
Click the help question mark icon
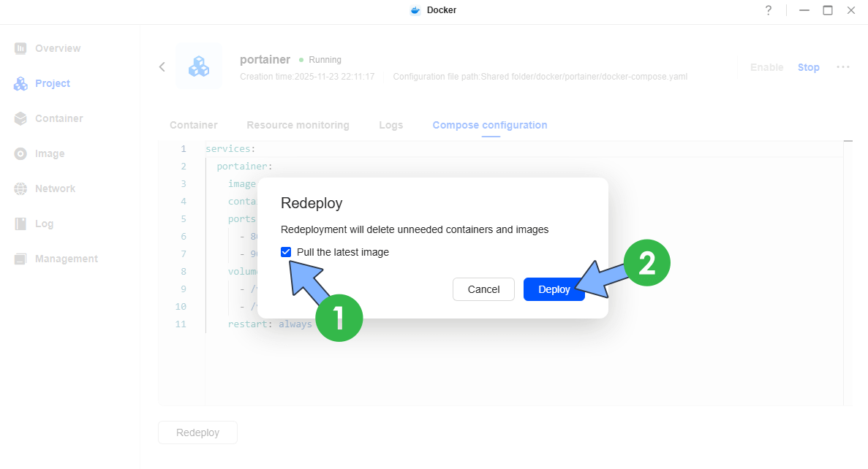tap(768, 10)
